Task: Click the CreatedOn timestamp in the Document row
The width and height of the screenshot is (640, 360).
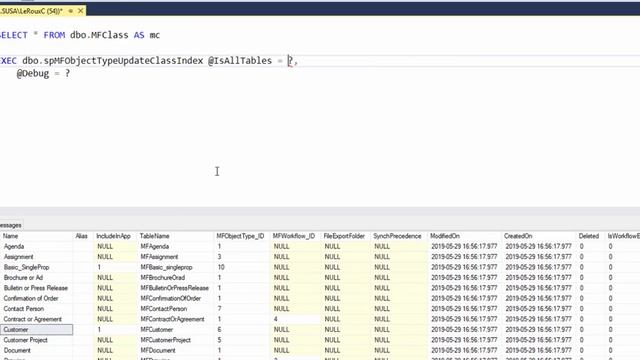Action: (x=538, y=350)
